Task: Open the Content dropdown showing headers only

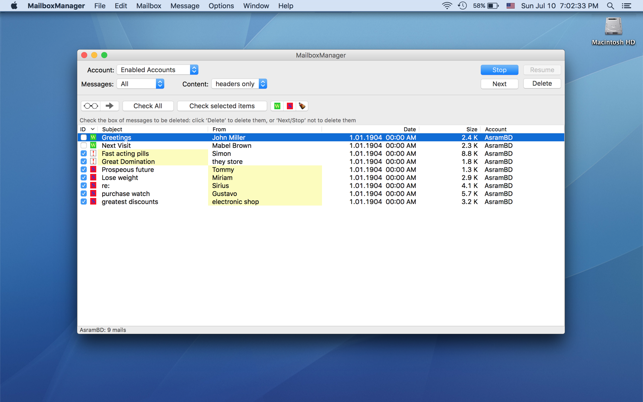Action: pos(239,84)
